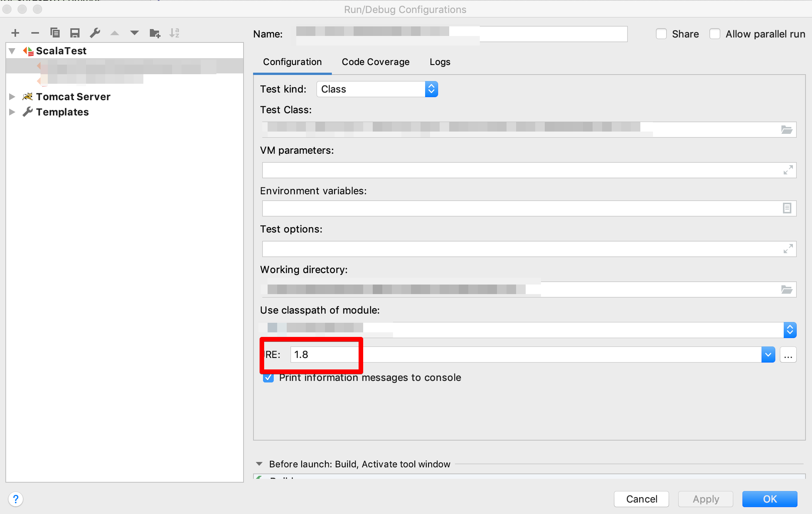Open the Test kind Class dropdown
This screenshot has height=514, width=812.
[431, 89]
